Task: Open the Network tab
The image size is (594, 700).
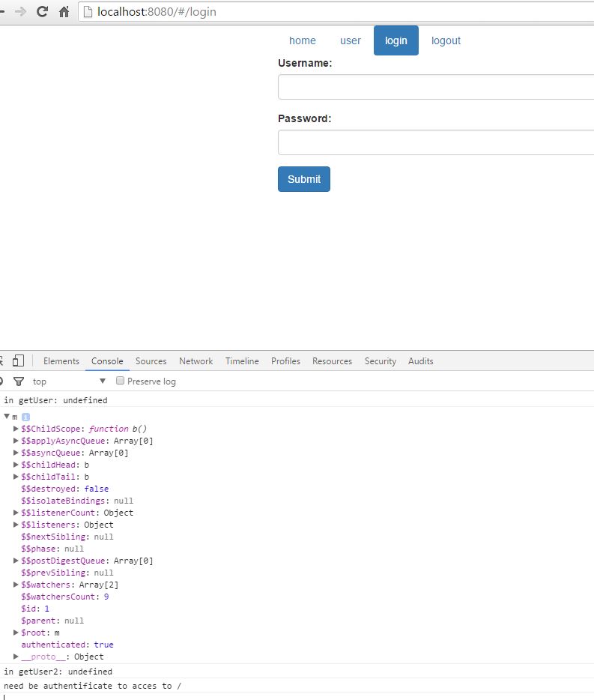Action: pyautogui.click(x=196, y=360)
